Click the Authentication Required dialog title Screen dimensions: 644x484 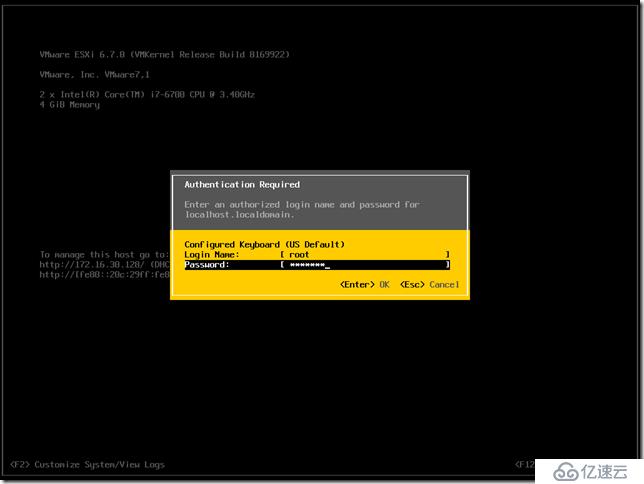tap(242, 185)
